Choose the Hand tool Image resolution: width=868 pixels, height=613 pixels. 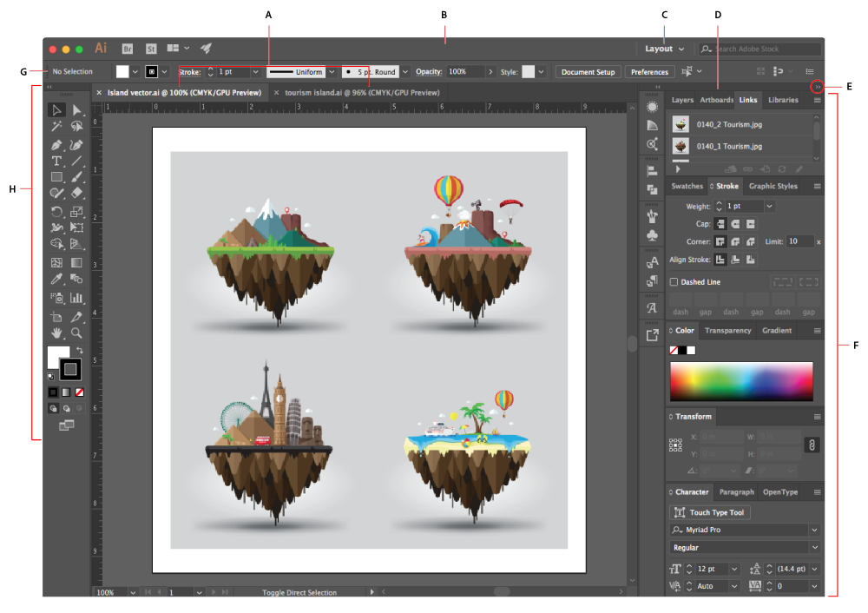(x=57, y=333)
